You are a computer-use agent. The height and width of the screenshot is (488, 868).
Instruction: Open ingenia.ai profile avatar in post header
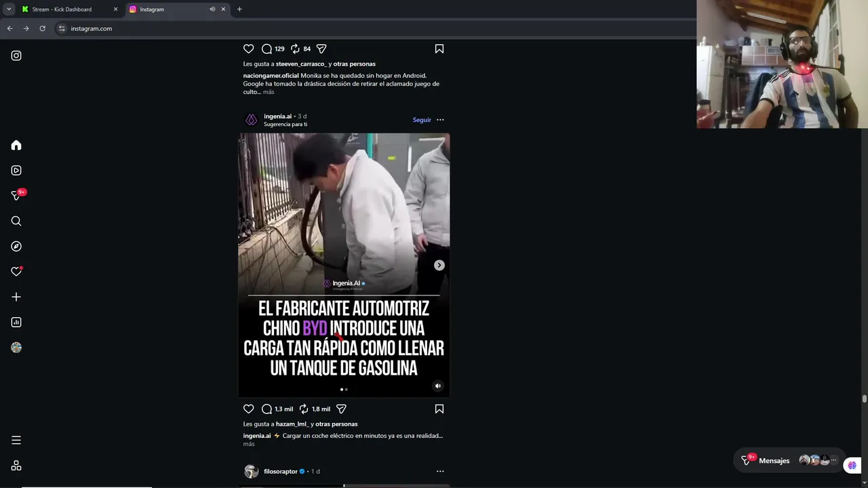tap(252, 120)
